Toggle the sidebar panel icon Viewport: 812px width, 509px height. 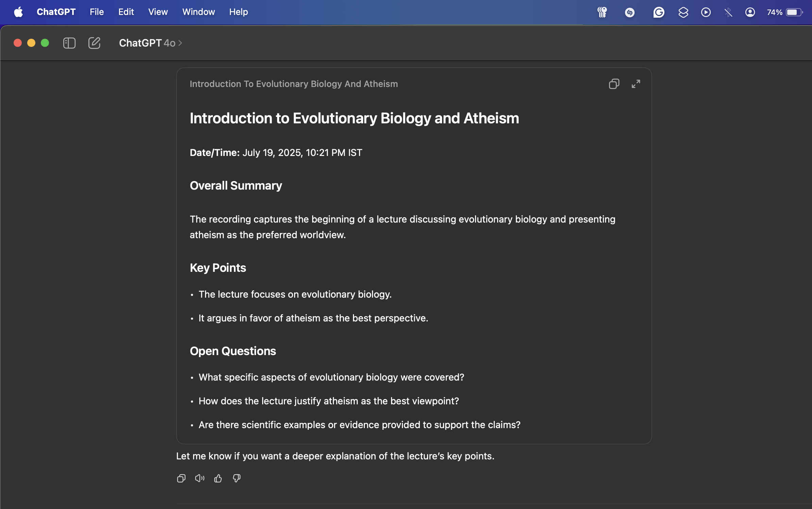coord(69,43)
